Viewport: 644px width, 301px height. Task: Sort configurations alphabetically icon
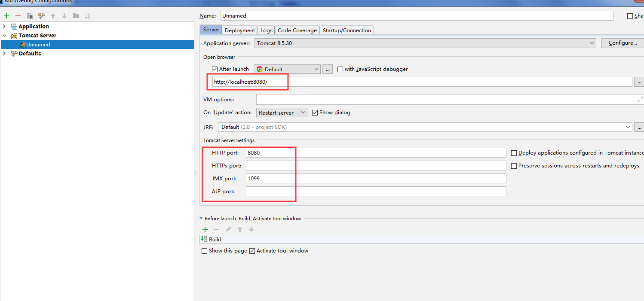pos(88,16)
